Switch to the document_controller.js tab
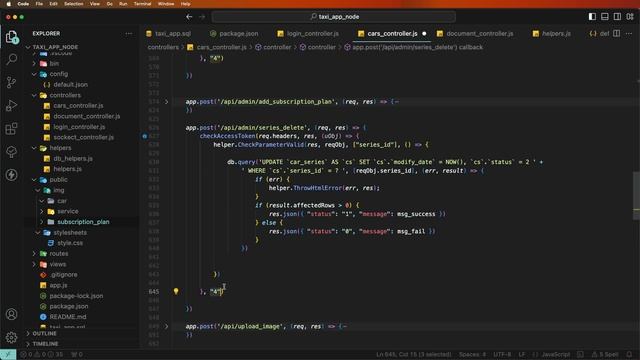The height and width of the screenshot is (360, 640). click(480, 33)
